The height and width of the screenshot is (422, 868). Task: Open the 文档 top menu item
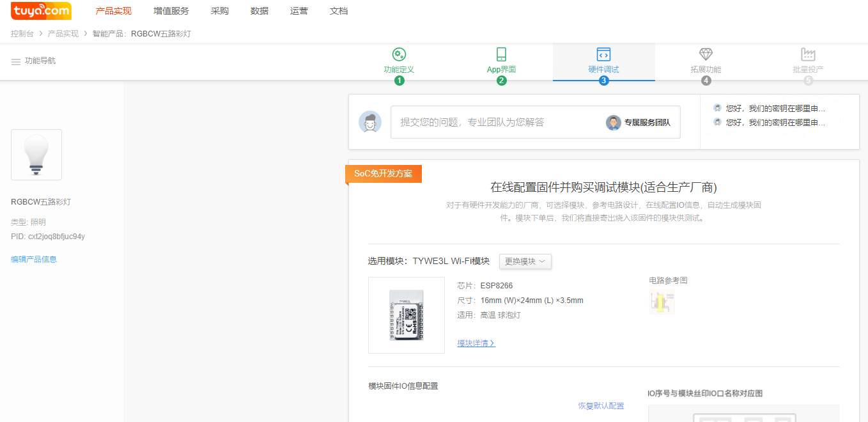(x=338, y=11)
